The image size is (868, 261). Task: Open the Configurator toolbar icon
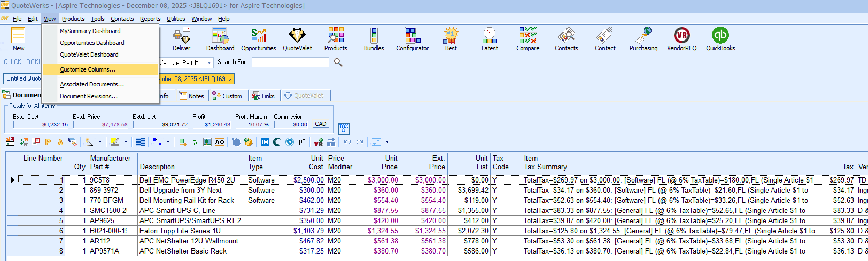point(412,39)
